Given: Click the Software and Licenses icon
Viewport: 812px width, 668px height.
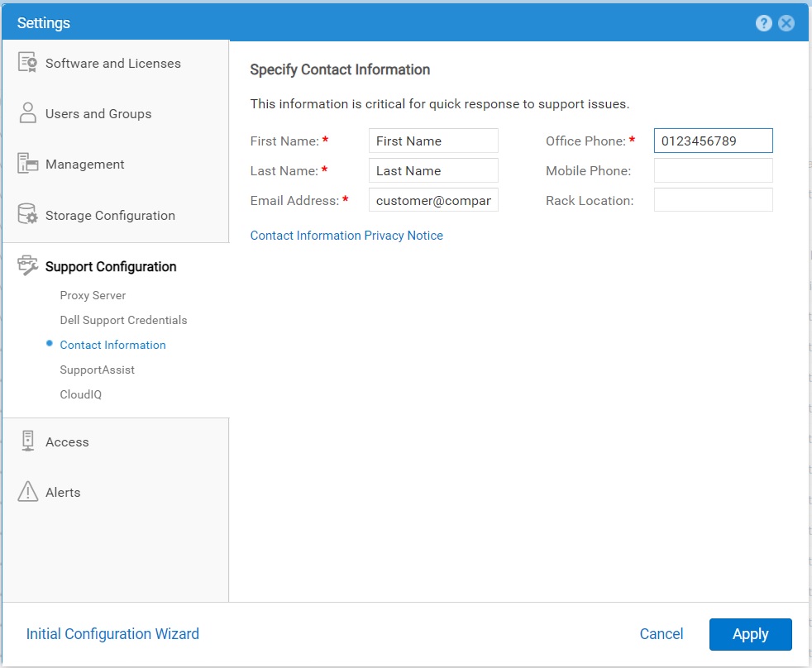Looking at the screenshot, I should coord(28,63).
